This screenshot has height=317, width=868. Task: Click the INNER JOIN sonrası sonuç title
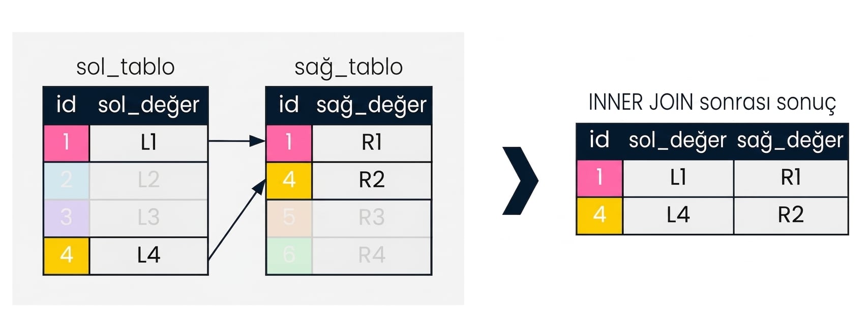click(712, 103)
